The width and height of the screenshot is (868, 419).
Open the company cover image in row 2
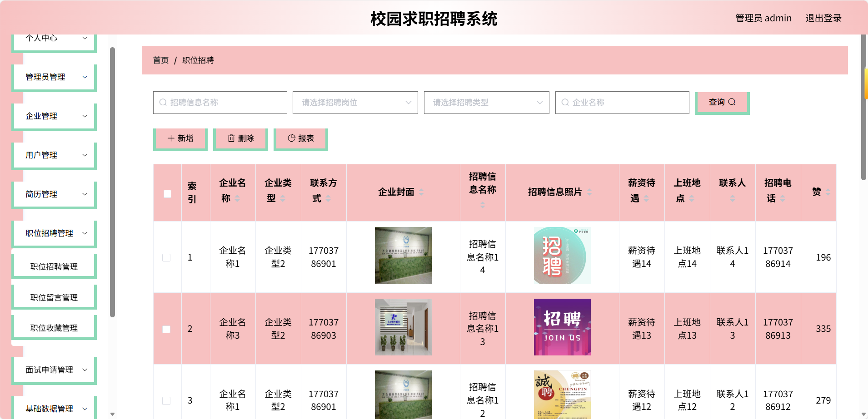point(403,327)
